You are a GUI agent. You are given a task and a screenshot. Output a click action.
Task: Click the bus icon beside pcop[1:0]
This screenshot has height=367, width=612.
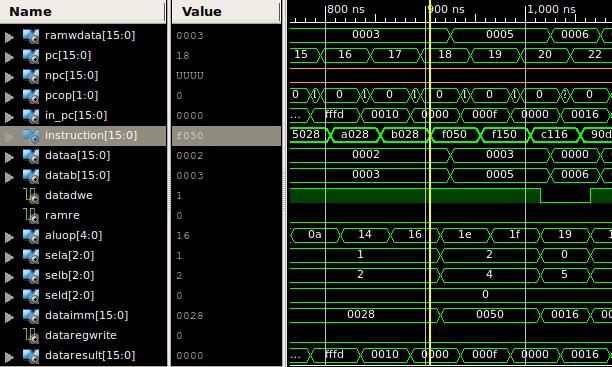click(31, 96)
